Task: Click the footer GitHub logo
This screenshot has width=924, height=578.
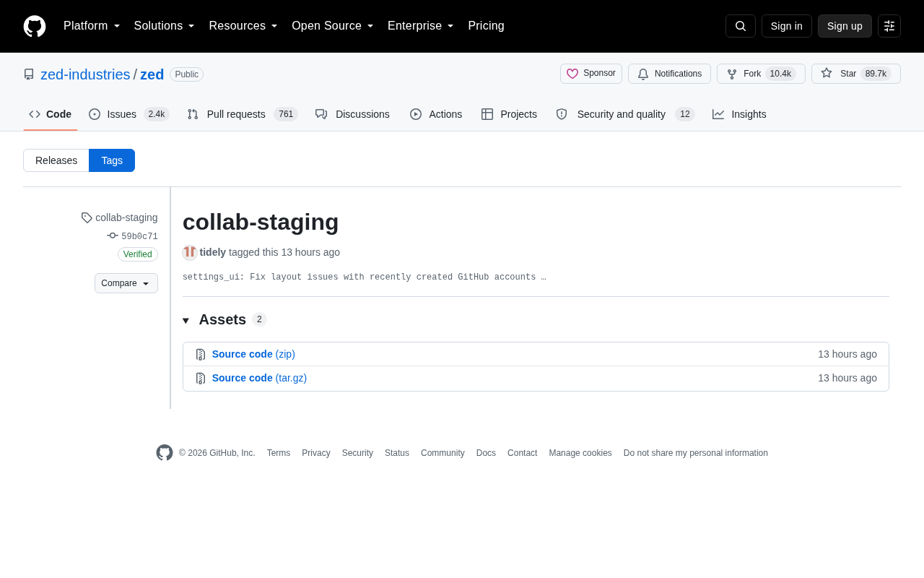Action: point(165,453)
